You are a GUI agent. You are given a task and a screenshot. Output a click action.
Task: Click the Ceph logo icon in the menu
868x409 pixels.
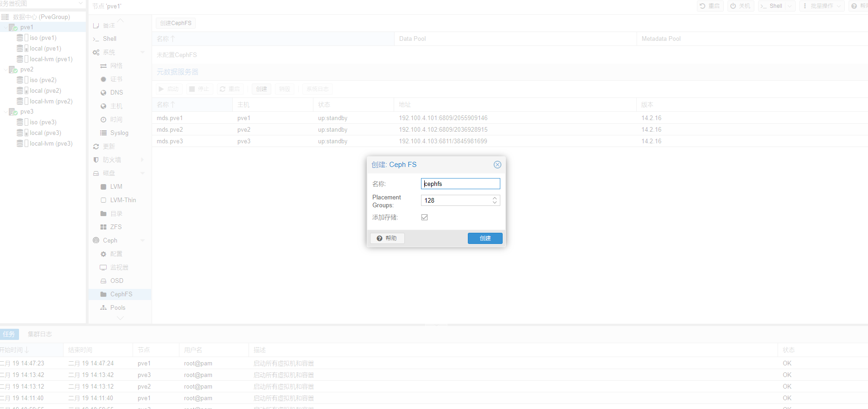click(96, 240)
